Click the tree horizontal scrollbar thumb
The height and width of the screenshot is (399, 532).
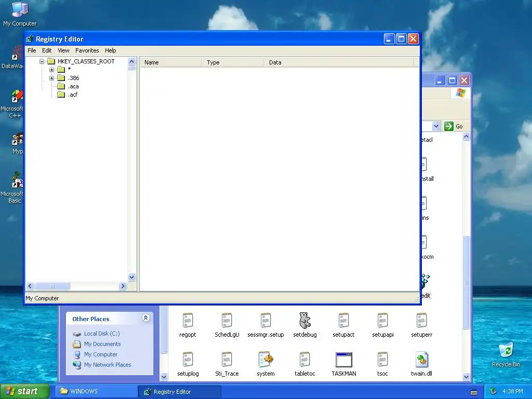tap(52, 286)
